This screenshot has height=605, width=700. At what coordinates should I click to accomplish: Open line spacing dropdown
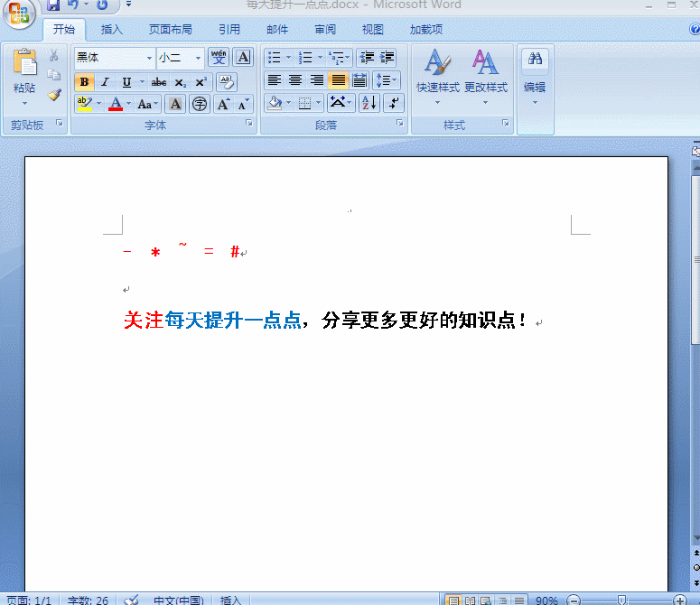(x=387, y=80)
